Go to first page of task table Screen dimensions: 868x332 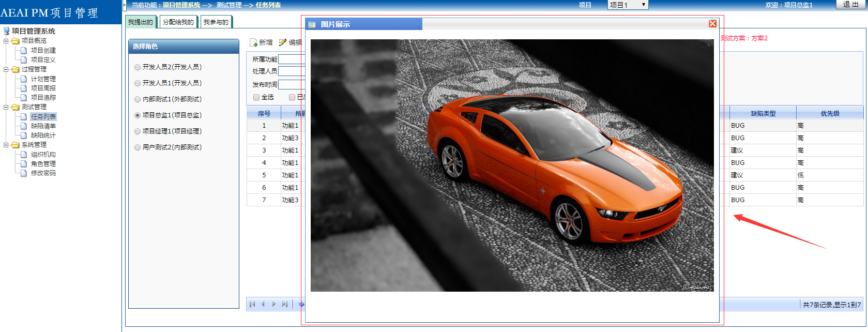pyautogui.click(x=252, y=304)
